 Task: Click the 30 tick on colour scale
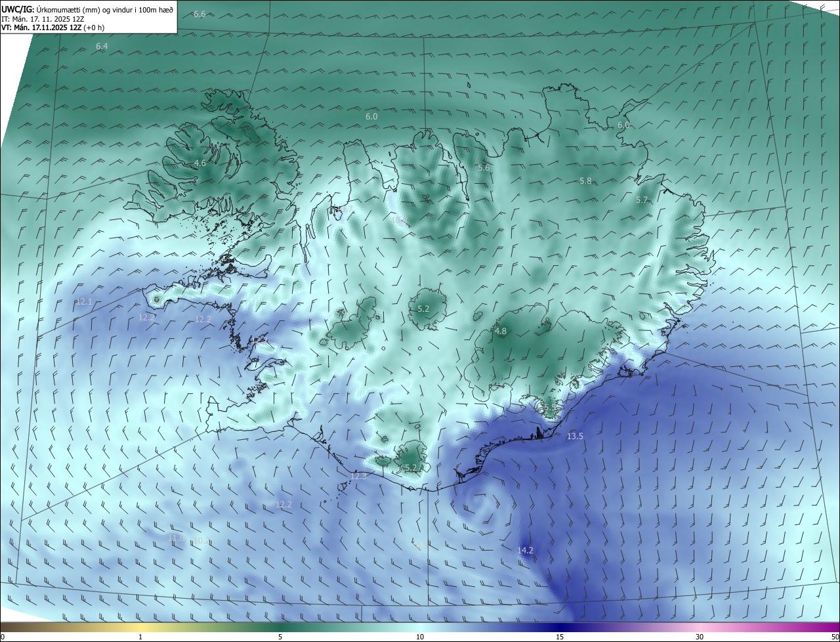pos(700,637)
